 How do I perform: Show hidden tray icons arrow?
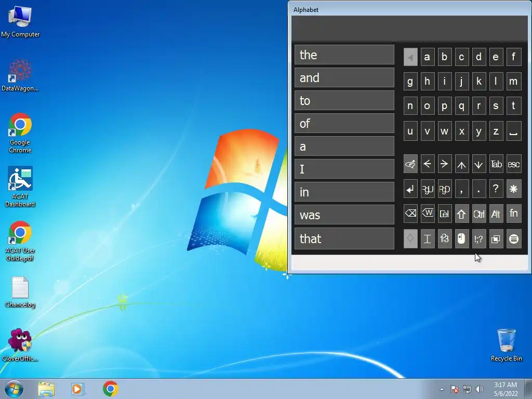click(x=442, y=389)
